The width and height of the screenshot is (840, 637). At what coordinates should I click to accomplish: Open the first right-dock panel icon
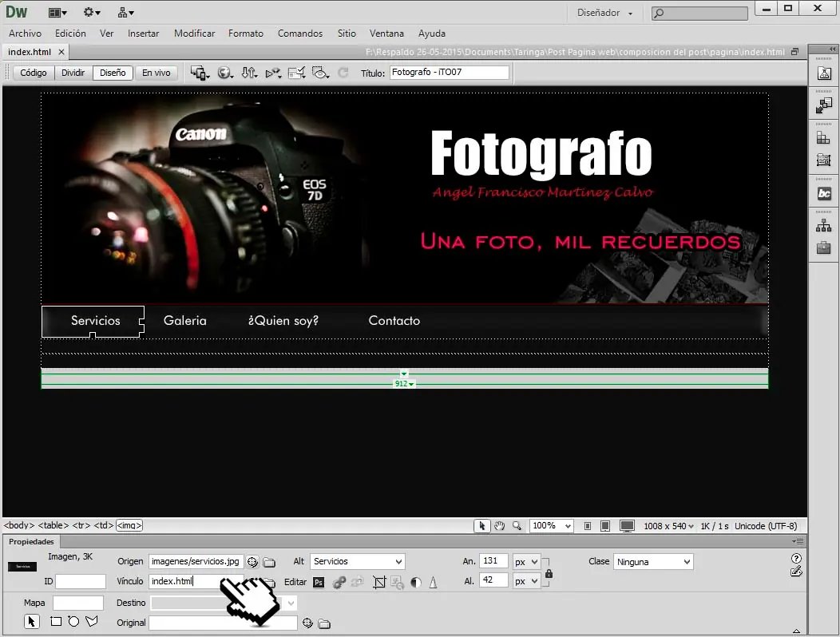(x=824, y=73)
